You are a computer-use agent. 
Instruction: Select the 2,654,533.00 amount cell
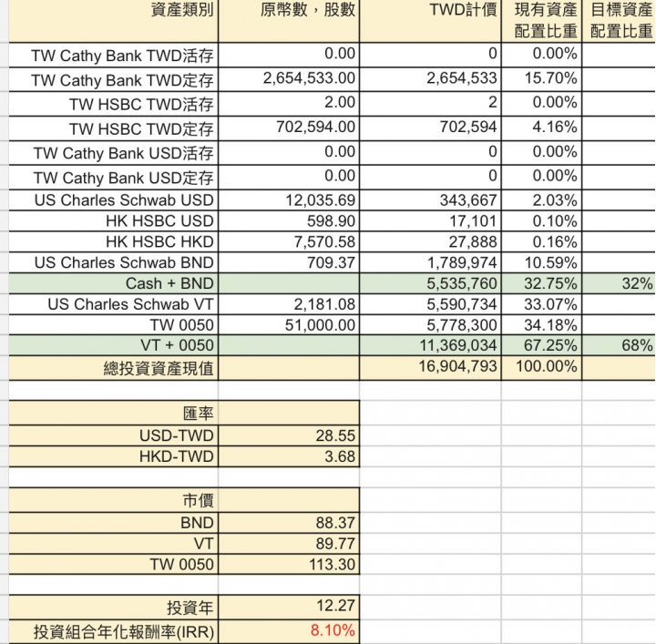coord(289,79)
